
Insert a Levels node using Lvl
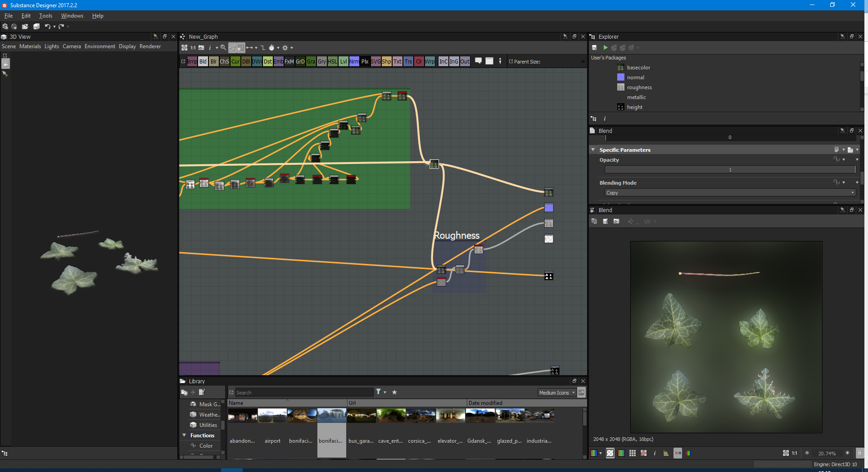tap(343, 62)
